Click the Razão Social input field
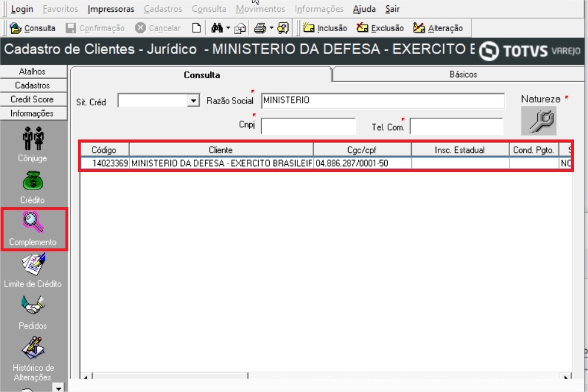This screenshot has height=392, width=588. [382, 101]
